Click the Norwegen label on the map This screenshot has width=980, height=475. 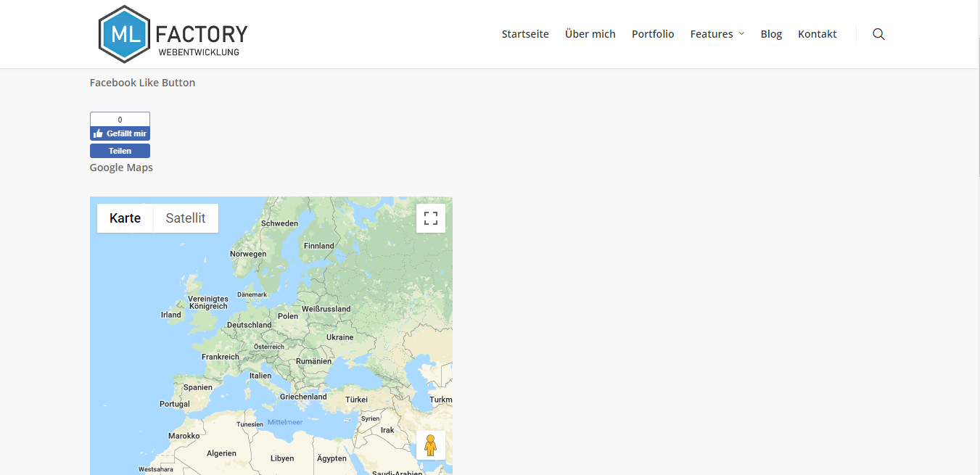248,254
